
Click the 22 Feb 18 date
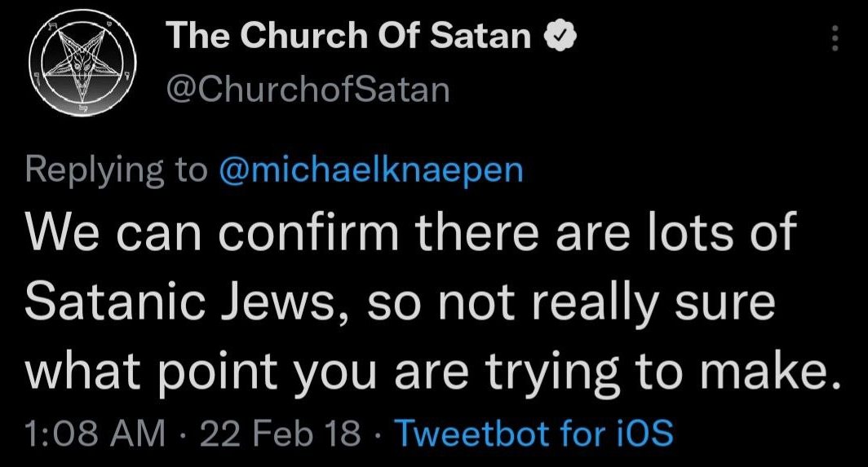[x=281, y=433]
